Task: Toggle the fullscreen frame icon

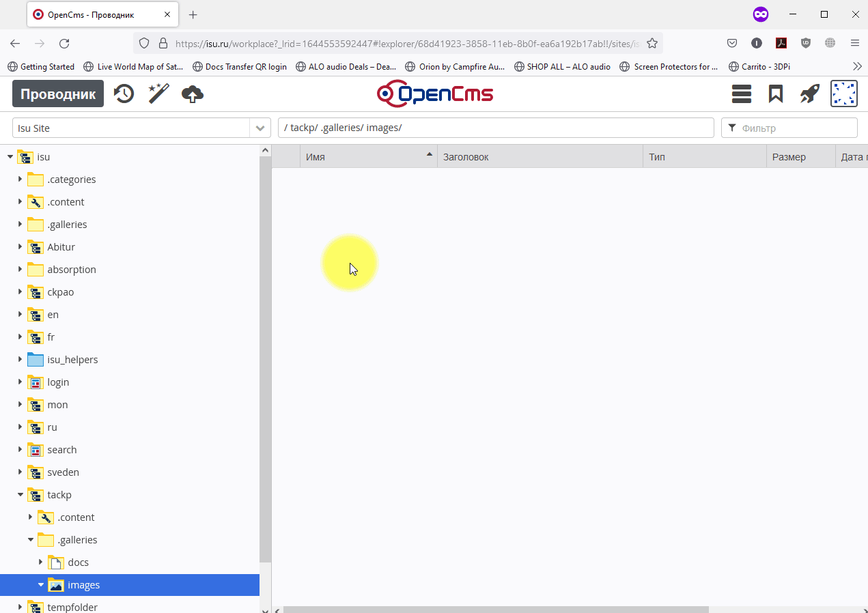Action: (x=843, y=94)
